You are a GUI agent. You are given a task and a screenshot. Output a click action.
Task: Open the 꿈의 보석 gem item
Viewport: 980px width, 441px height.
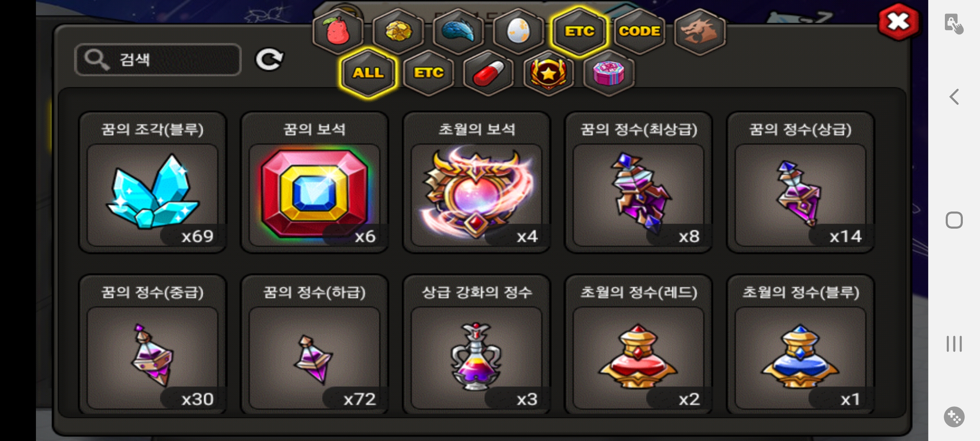point(314,182)
